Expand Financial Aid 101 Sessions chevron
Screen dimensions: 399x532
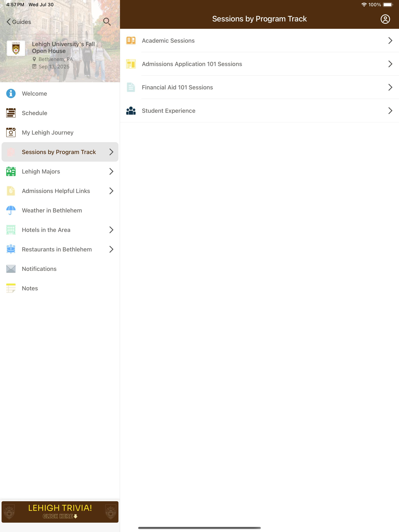pyautogui.click(x=390, y=87)
